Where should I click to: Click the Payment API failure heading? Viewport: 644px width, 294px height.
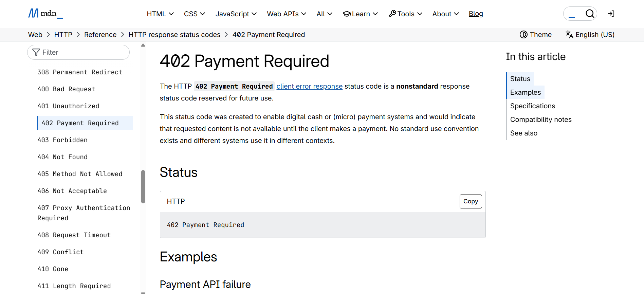click(205, 284)
